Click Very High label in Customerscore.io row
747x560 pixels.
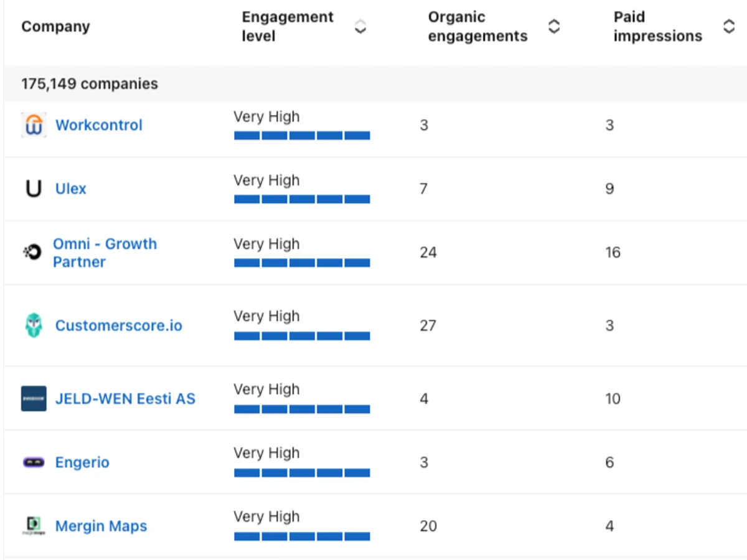tap(266, 316)
